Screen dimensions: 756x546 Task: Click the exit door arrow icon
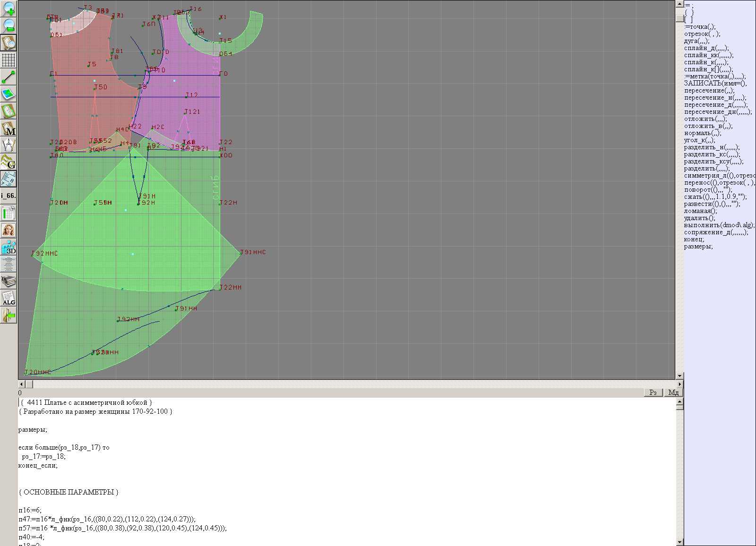click(9, 315)
